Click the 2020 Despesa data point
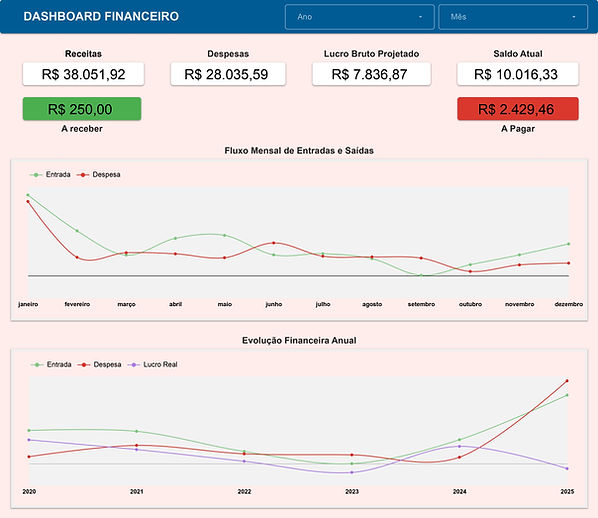 (29, 457)
